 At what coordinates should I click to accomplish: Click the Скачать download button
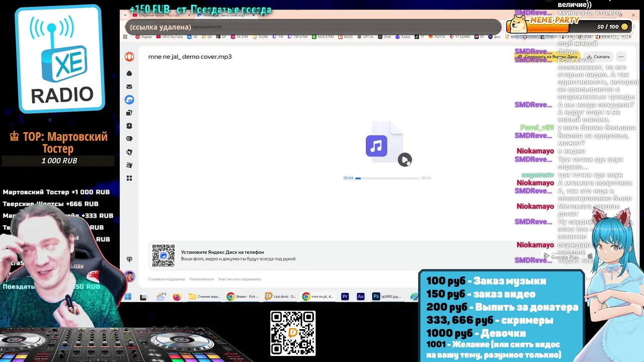(599, 57)
